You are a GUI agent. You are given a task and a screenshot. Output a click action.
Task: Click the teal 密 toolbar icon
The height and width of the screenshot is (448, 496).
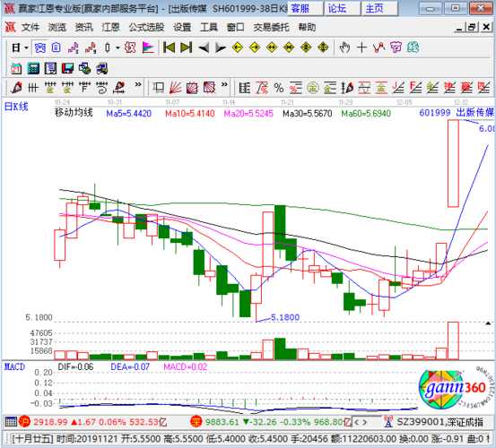coord(413,48)
